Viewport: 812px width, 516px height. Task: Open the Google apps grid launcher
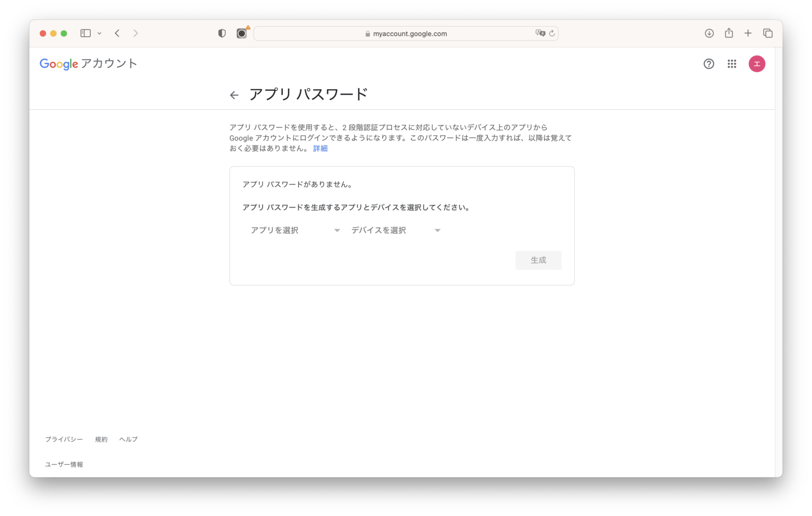[732, 64]
